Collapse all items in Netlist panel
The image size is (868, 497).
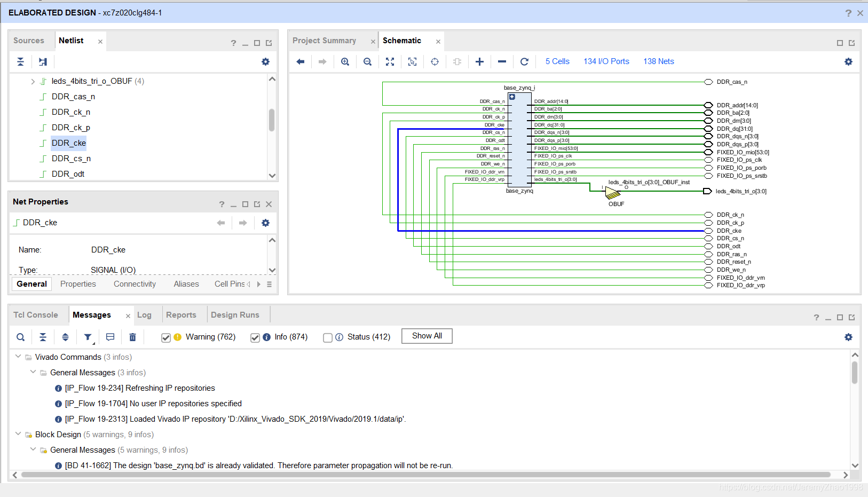coord(20,62)
